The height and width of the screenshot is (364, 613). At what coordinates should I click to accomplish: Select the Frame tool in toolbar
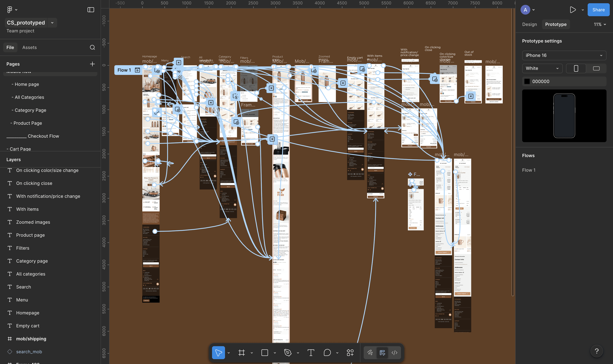[x=241, y=353]
